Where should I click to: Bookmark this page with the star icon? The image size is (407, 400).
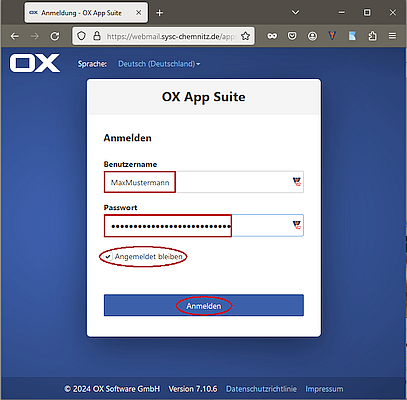[x=245, y=36]
